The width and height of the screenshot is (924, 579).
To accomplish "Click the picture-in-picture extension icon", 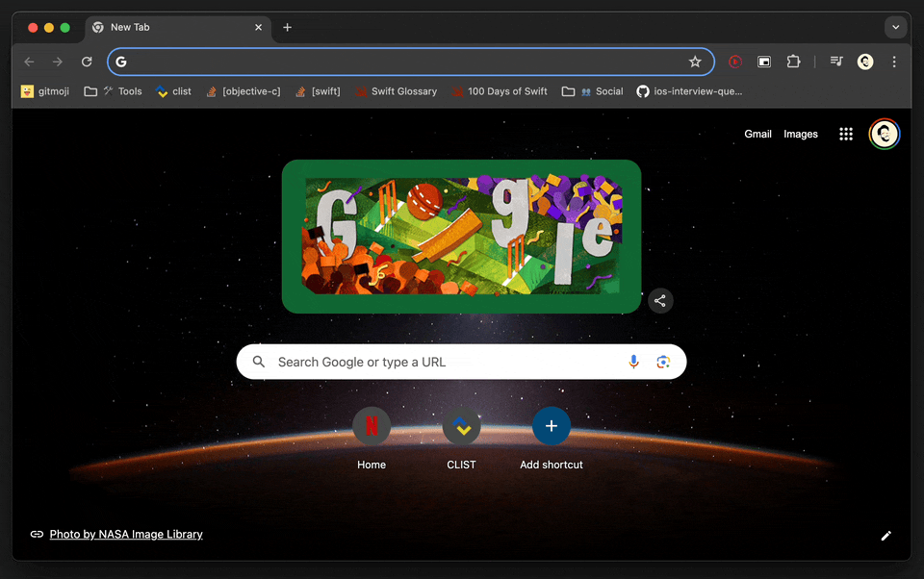I will 763,62.
